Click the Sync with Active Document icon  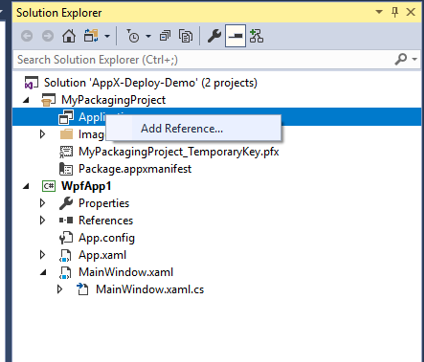(x=91, y=36)
